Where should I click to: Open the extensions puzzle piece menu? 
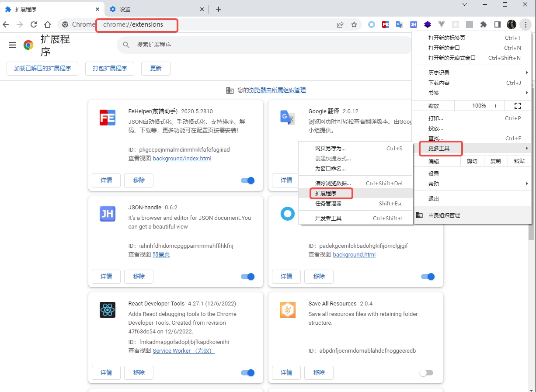click(x=484, y=24)
